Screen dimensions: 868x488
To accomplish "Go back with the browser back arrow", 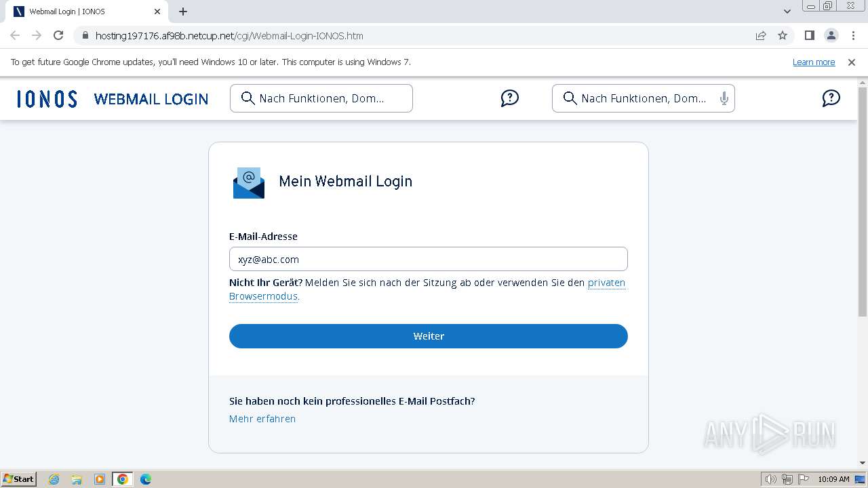I will (x=15, y=35).
